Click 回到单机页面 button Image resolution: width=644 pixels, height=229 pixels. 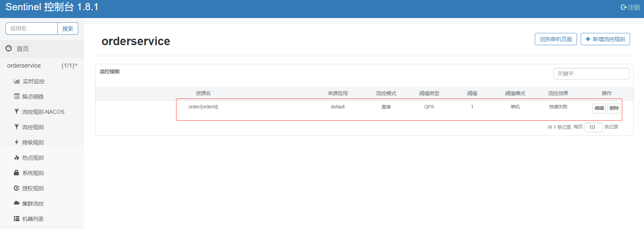tap(556, 39)
